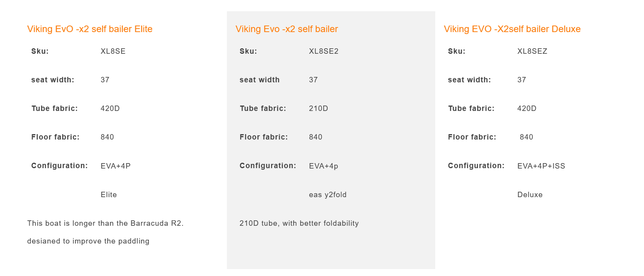Click the "seat width" label in the gray card

pos(259,80)
